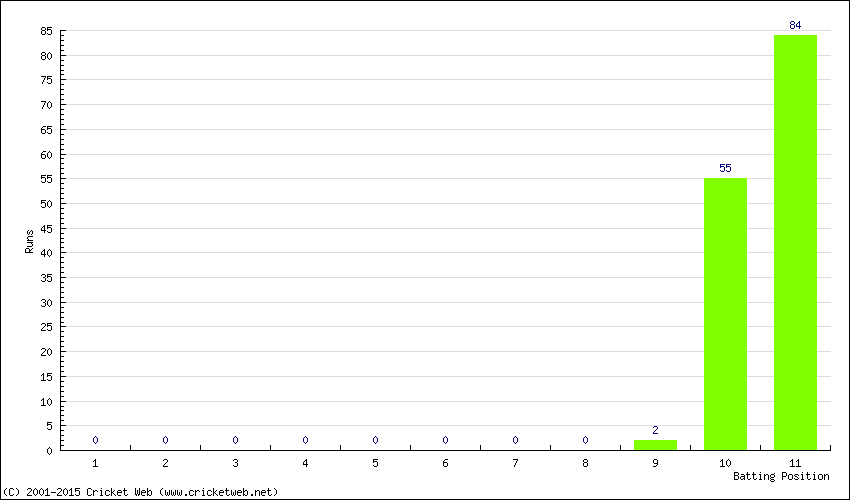Select x-axis tick label 4
850x500 pixels.
(x=305, y=463)
